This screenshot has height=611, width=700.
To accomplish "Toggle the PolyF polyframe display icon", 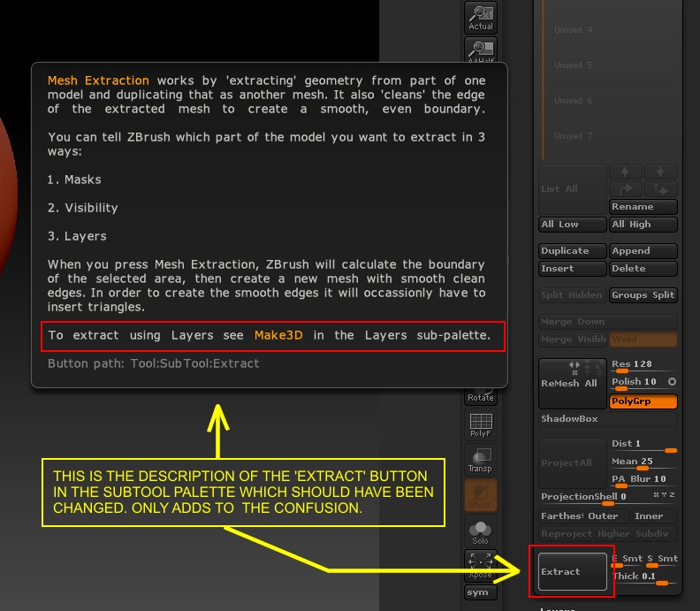I will [480, 424].
